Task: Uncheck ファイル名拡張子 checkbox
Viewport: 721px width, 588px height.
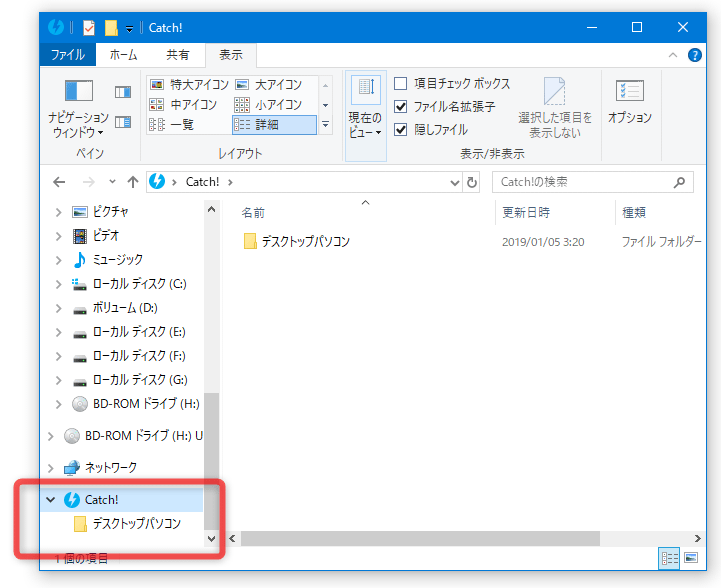Action: tap(401, 107)
